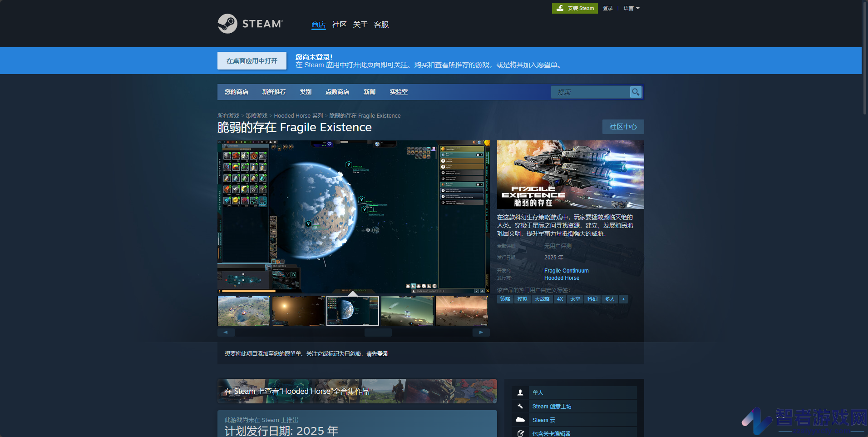Screen dimensions: 868x437
Task: Click the 搜索 search input field
Action: [591, 92]
